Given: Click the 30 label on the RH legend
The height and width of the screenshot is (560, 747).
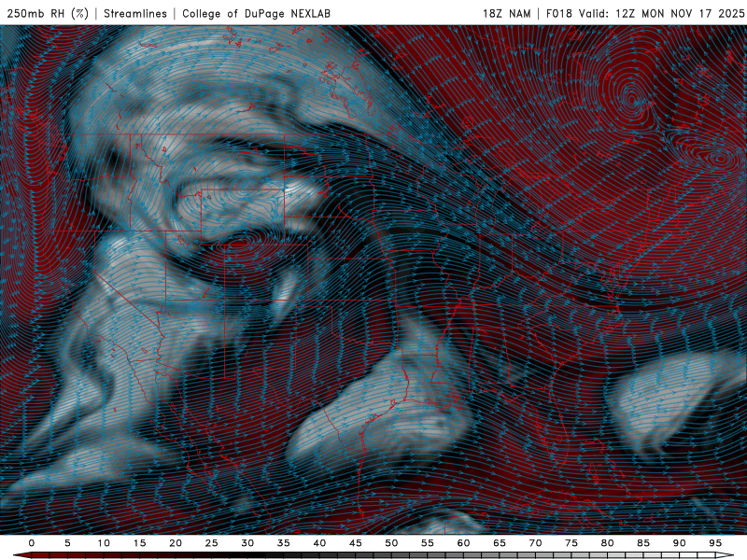Looking at the screenshot, I should pos(247,543).
